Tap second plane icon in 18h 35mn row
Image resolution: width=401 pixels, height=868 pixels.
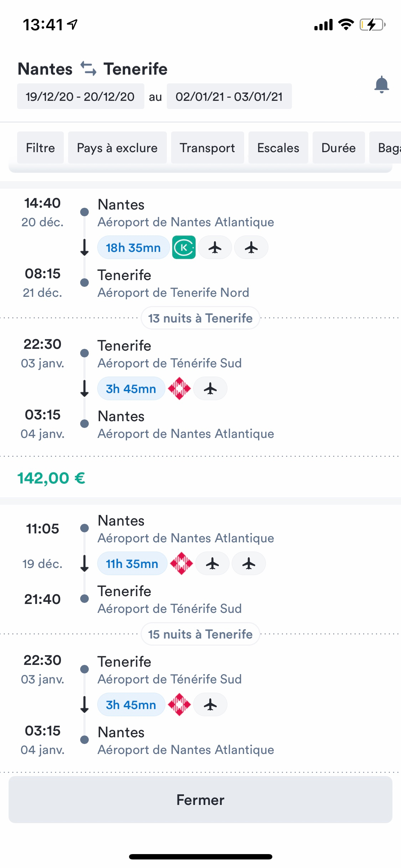pyautogui.click(x=251, y=247)
